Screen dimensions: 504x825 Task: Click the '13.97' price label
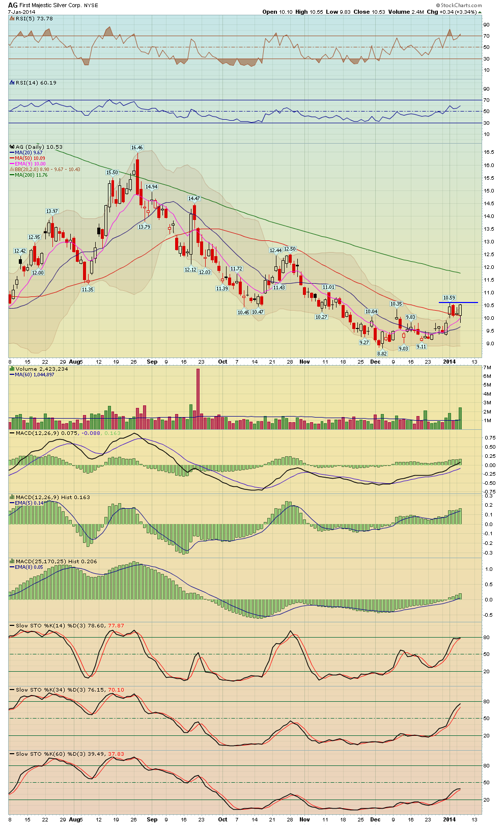(52, 211)
